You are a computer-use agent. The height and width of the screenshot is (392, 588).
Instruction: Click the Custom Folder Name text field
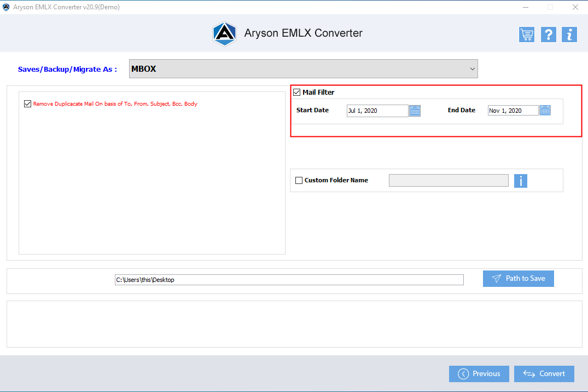coord(449,180)
